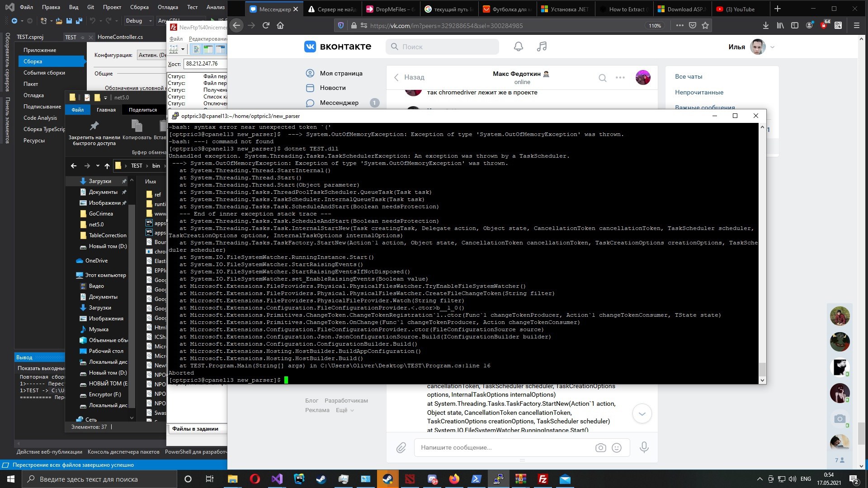Search in conversation with magnifier icon
The image size is (868, 488).
tap(603, 78)
